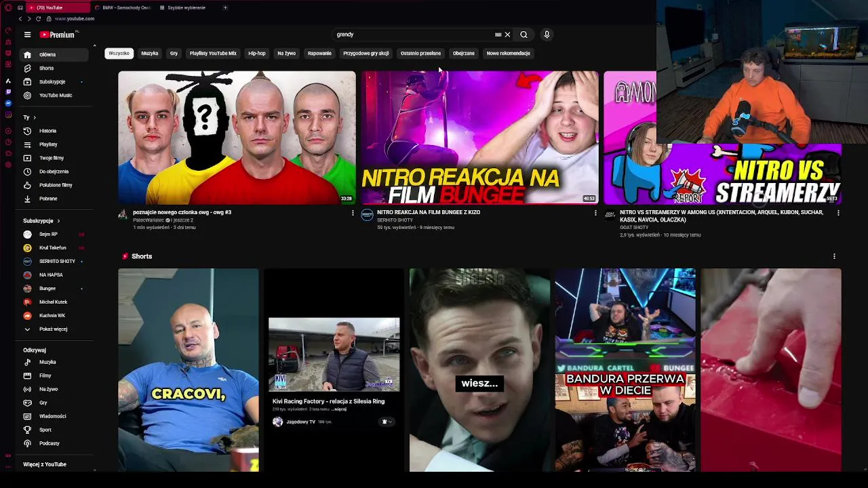Open Sport under Odkrywaj
This screenshot has height=488, width=868.
[54, 430]
